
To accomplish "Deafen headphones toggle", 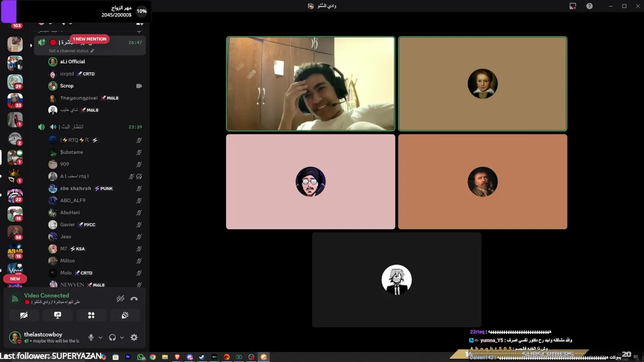I will tap(112, 337).
